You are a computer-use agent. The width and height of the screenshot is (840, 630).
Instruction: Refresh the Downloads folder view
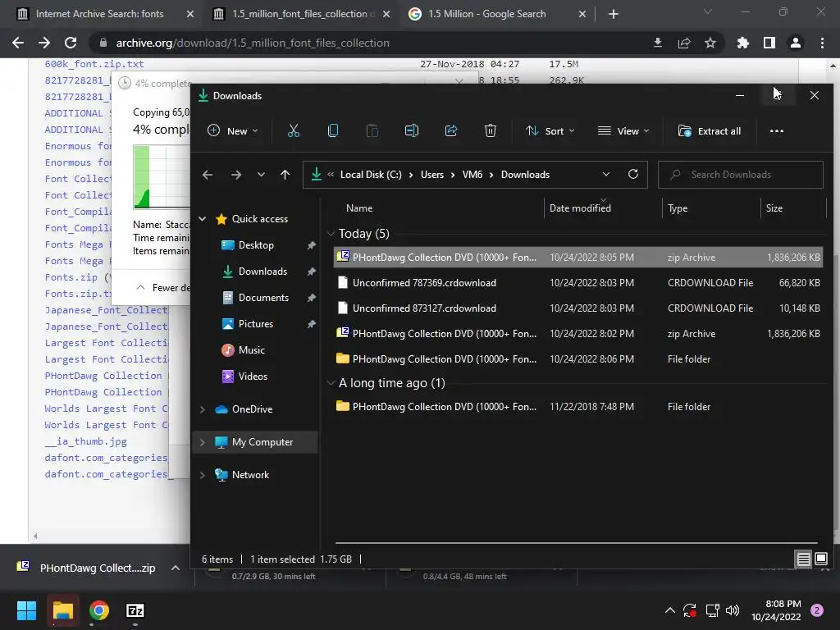(633, 174)
